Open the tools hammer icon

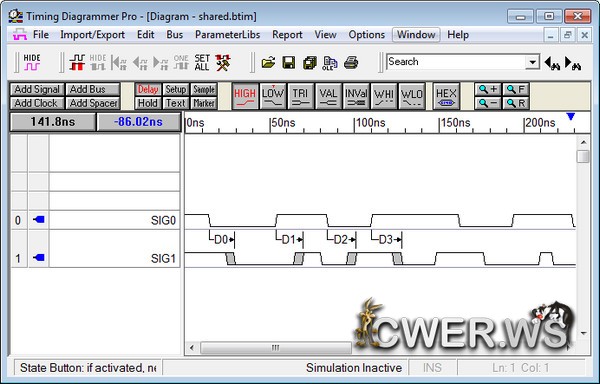point(222,62)
